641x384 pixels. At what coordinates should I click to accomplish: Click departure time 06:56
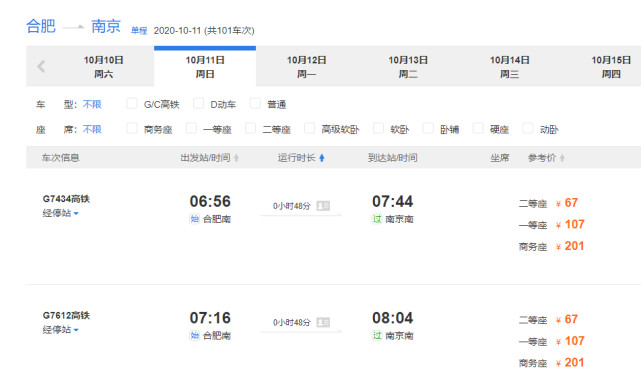pos(210,201)
